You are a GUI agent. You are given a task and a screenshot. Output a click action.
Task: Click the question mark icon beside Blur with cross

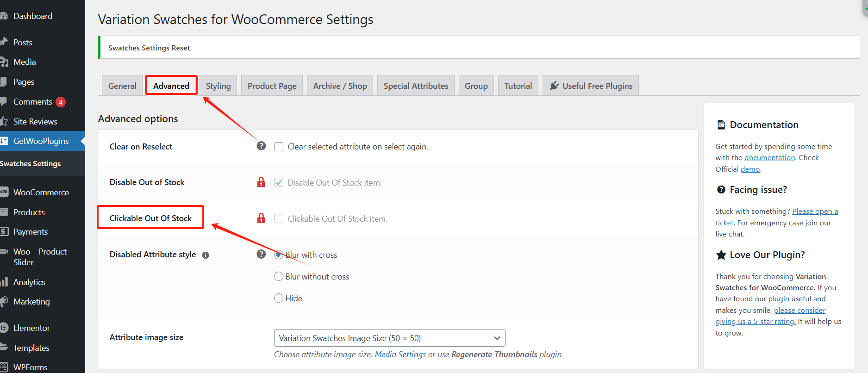261,255
